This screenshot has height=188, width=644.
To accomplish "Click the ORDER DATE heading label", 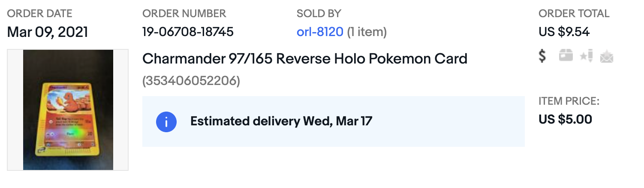I will [x=40, y=13].
